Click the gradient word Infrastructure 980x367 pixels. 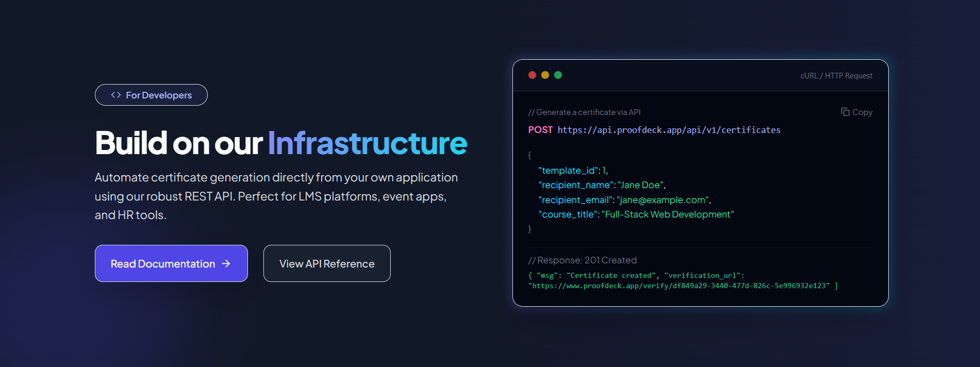click(368, 143)
